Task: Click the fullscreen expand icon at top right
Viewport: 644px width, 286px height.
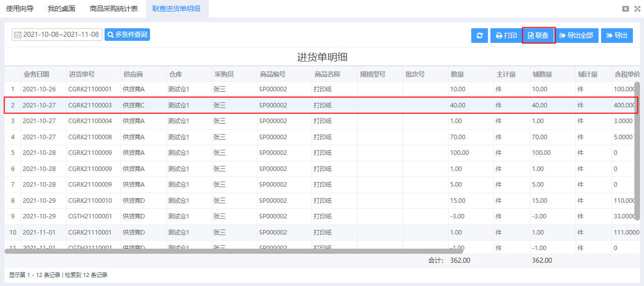Action: pos(637,9)
